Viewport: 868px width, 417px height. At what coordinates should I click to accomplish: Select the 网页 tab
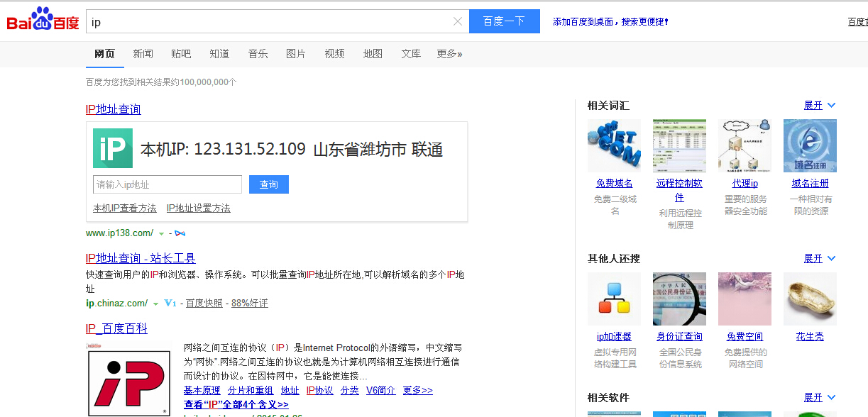104,54
